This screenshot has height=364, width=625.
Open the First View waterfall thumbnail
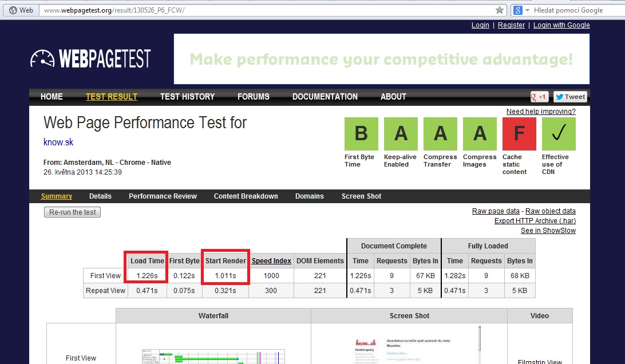pyautogui.click(x=213, y=356)
